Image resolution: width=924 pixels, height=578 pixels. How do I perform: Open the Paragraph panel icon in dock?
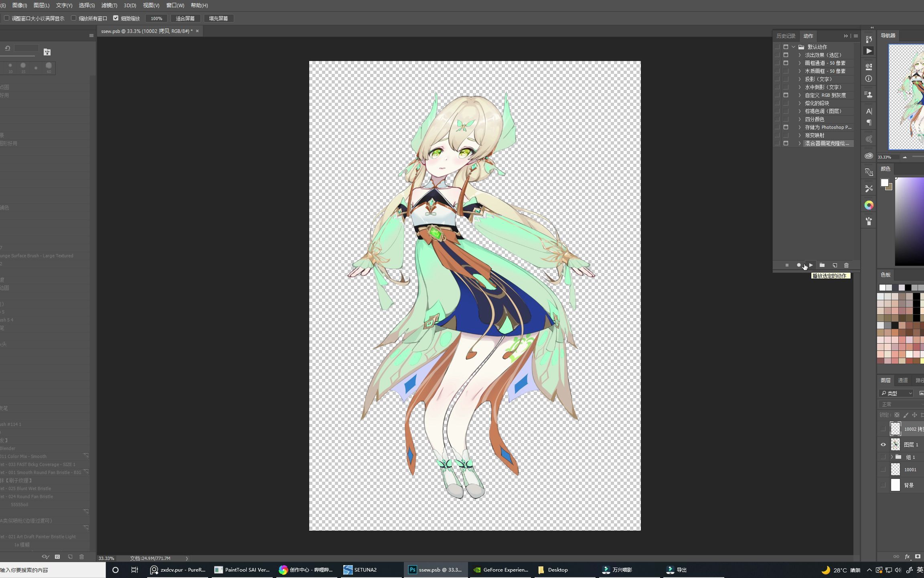click(x=869, y=123)
